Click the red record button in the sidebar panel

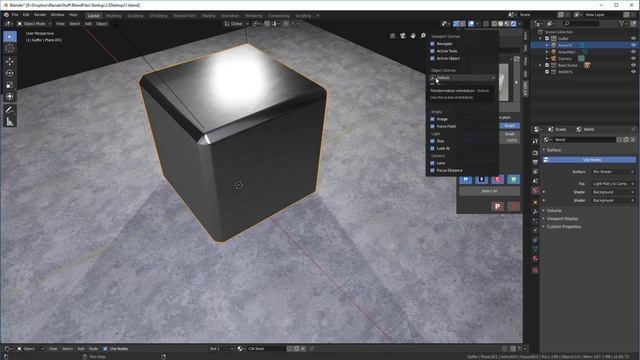pyautogui.click(x=513, y=207)
